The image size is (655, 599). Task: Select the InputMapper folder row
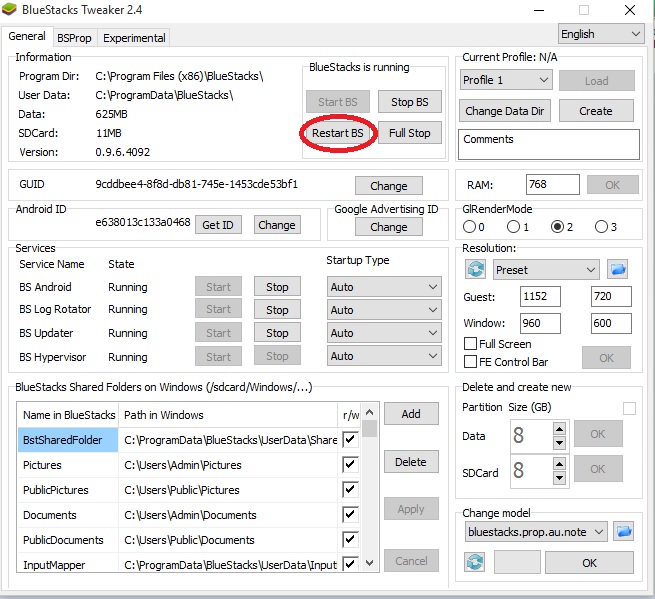[x=190, y=564]
